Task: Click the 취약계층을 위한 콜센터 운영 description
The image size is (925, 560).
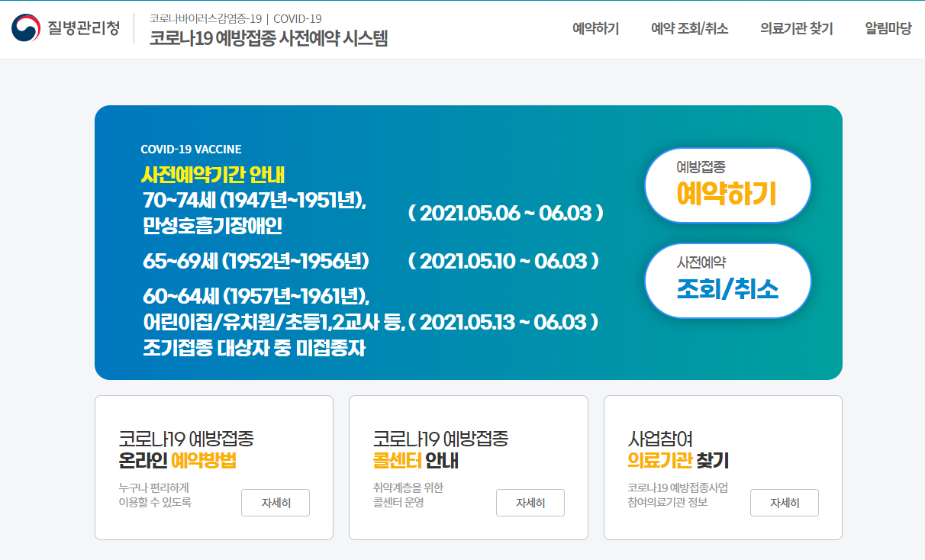Action: point(408,495)
